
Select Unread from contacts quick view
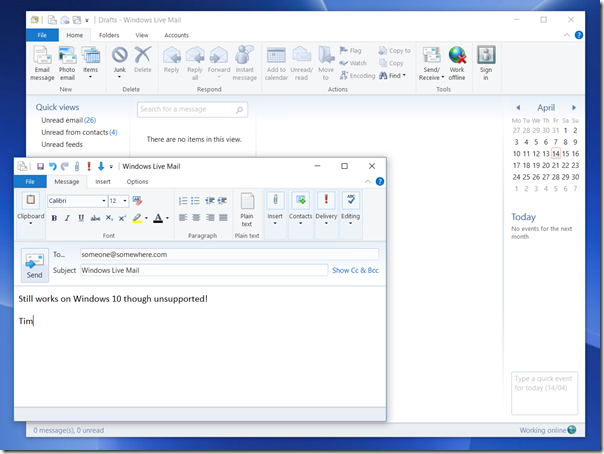tap(79, 132)
